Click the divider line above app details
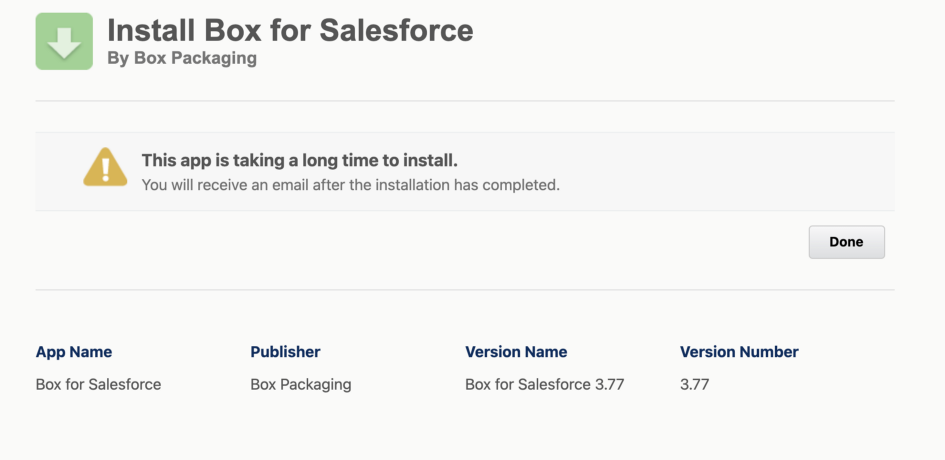The image size is (945, 460). 465,290
